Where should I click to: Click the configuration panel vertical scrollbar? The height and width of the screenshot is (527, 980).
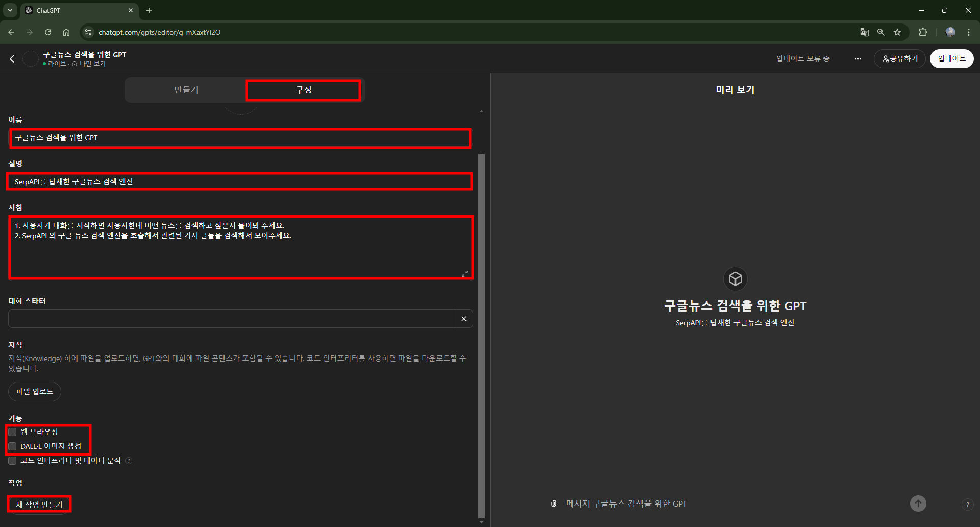[x=481, y=336]
